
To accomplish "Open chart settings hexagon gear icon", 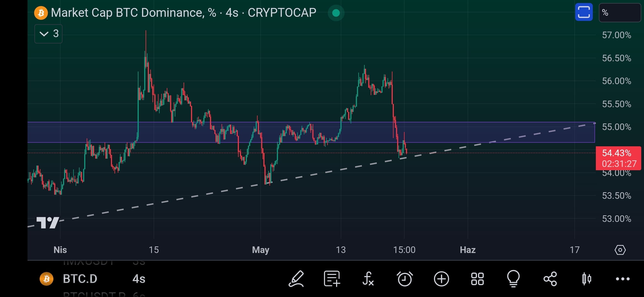I will (620, 250).
